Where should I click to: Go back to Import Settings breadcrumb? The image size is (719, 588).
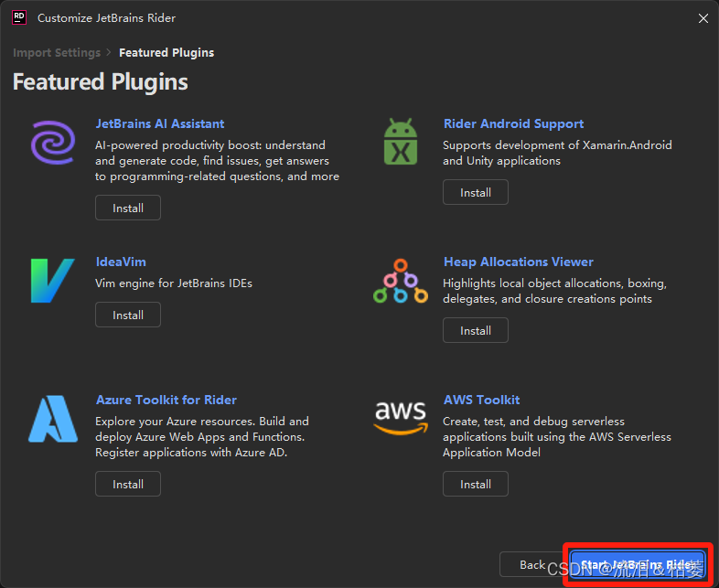(57, 53)
